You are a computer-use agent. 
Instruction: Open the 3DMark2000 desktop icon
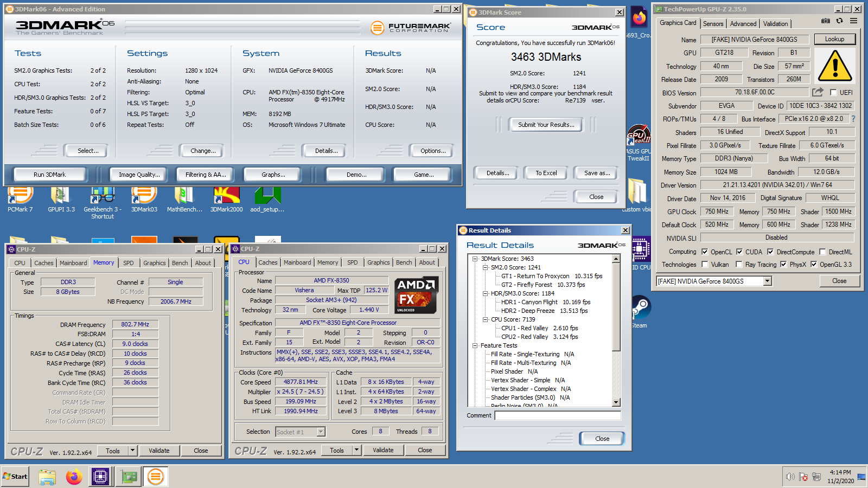[x=227, y=198]
